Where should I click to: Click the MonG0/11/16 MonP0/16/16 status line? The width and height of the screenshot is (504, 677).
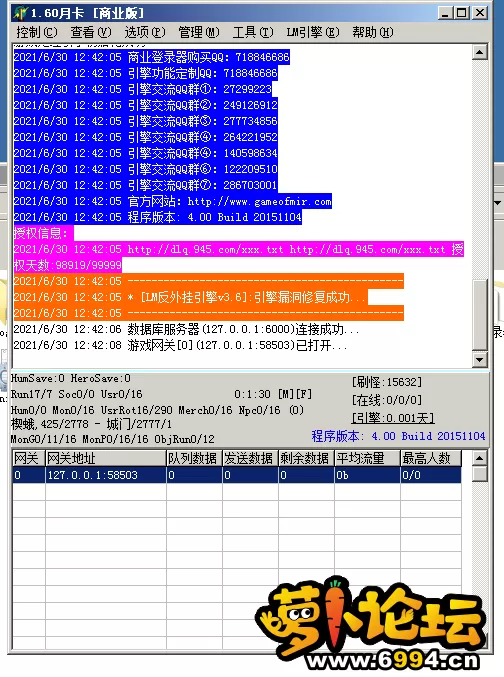point(113,439)
